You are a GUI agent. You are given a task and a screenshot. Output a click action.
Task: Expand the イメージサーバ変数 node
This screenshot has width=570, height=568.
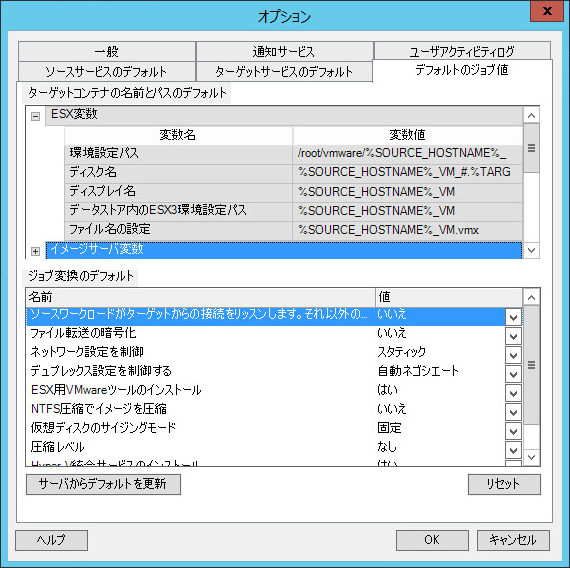[35, 251]
